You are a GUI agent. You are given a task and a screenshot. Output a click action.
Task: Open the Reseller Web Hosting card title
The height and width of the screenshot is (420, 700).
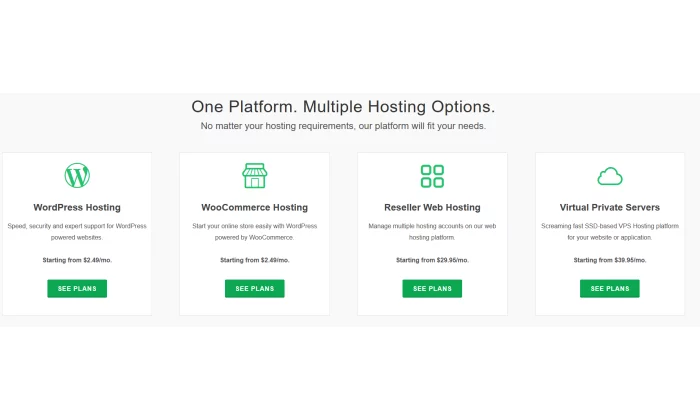click(432, 208)
